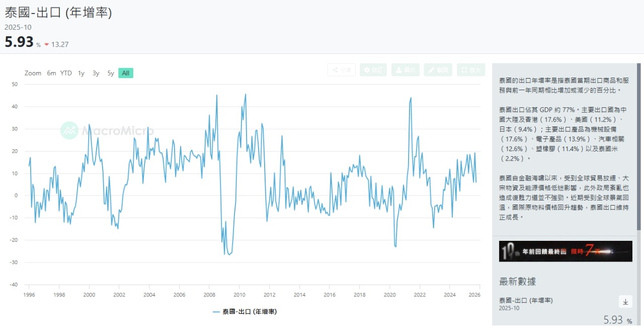The image size is (644, 330).
Task: Click the -40 y-axis label
Action: pos(13,285)
